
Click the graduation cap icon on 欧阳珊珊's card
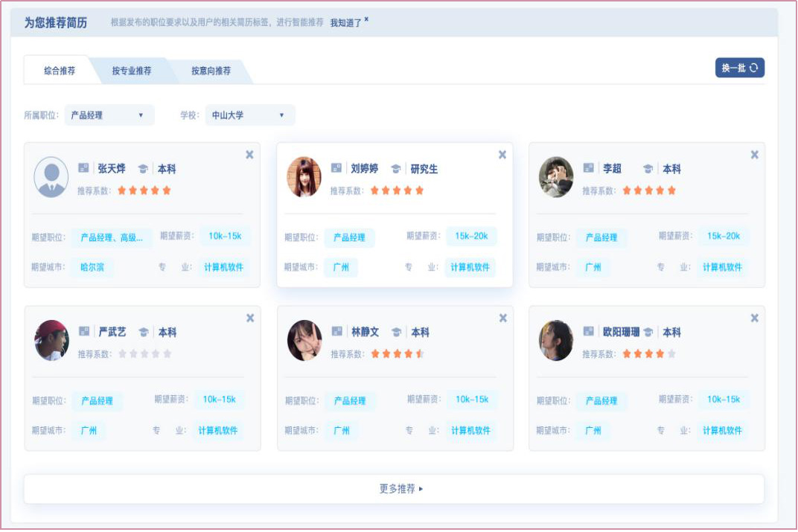[648, 332]
